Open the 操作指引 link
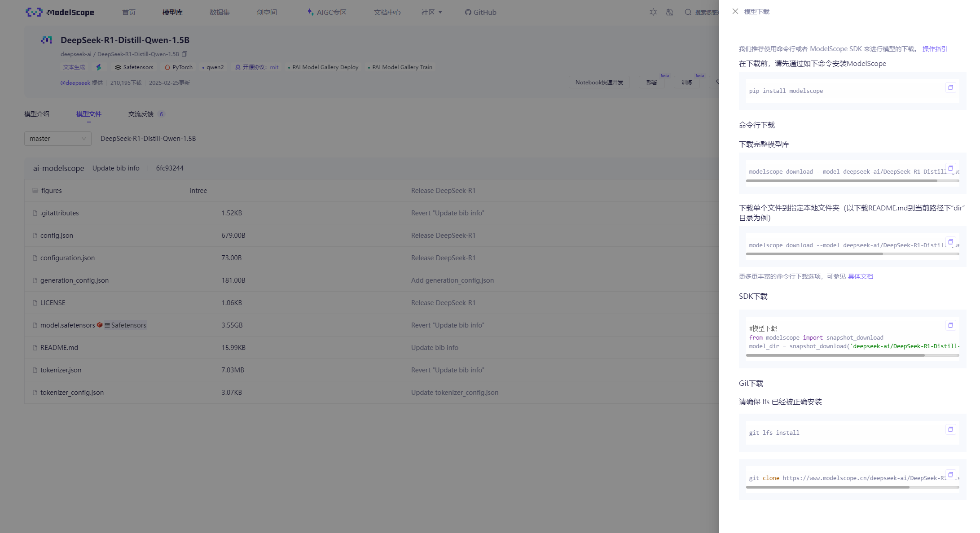Image resolution: width=980 pixels, height=533 pixels. pos(935,49)
